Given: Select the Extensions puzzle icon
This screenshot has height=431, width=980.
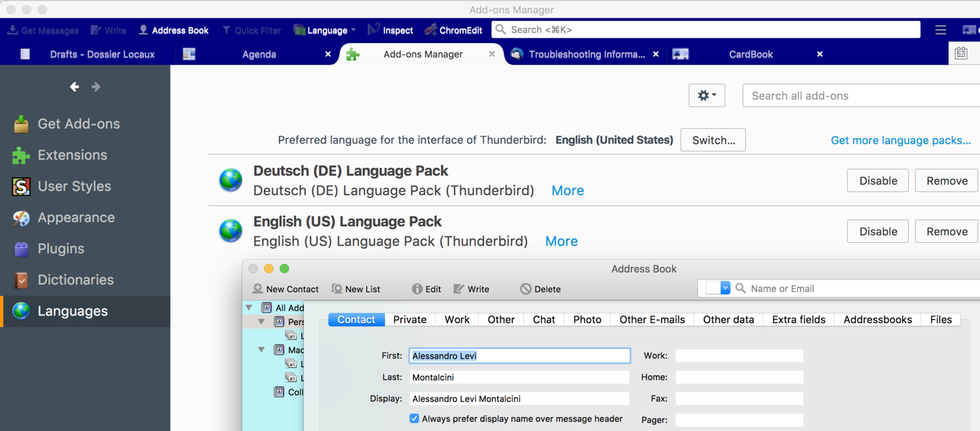Looking at the screenshot, I should [x=21, y=155].
